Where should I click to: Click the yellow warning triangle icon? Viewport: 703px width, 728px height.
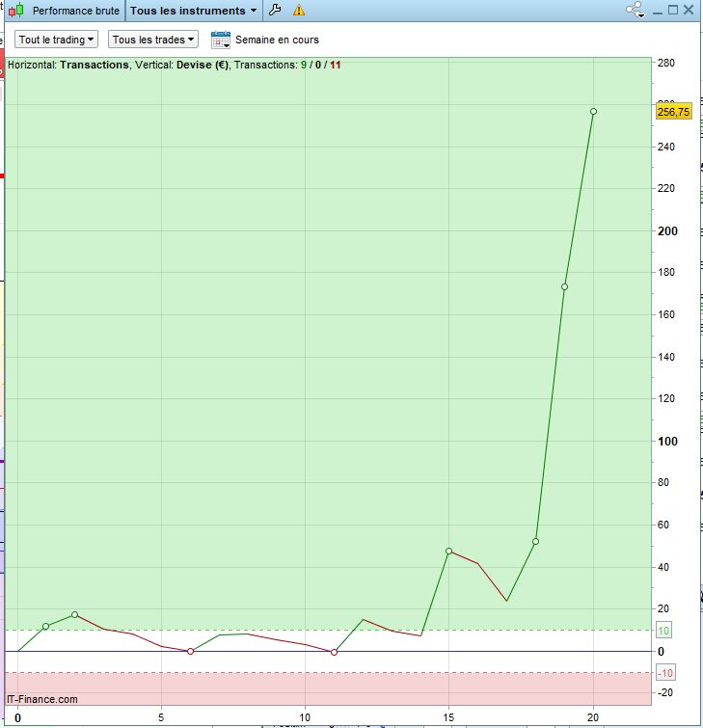tap(299, 11)
